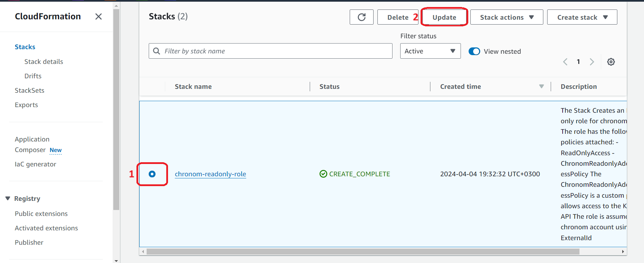Sort by Created time arrow
The width and height of the screenshot is (644, 263).
542,86
